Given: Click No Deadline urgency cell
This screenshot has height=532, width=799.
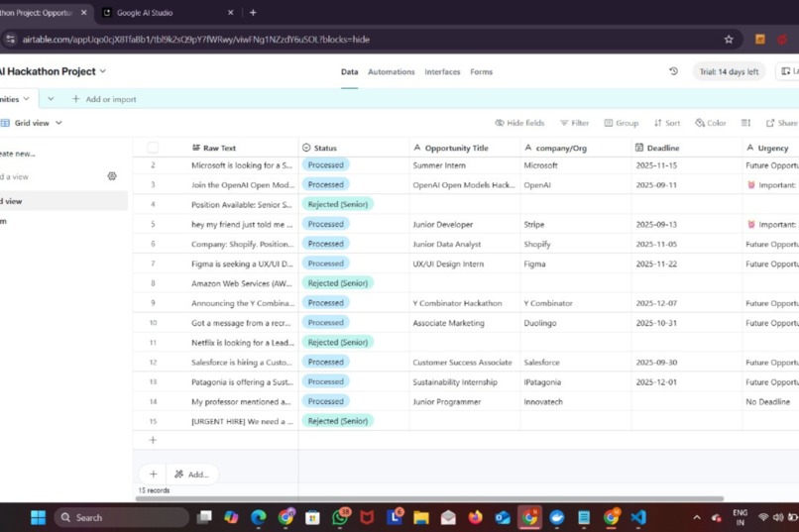Looking at the screenshot, I should pyautogui.click(x=771, y=401).
